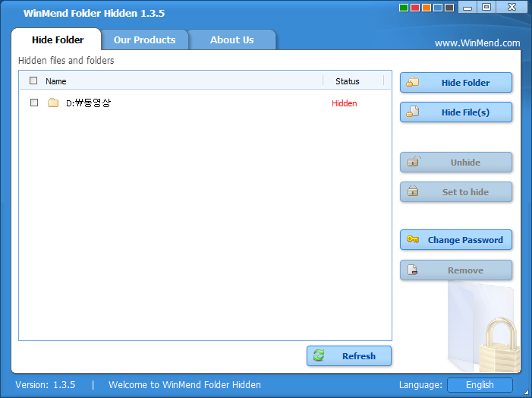Click the Hide File(s) button
The width and height of the screenshot is (532, 398).
click(x=456, y=112)
